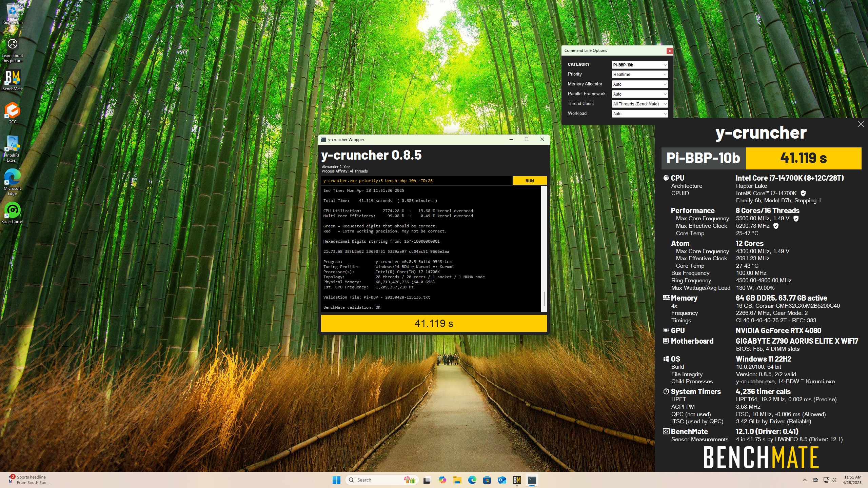Open the Thread Count dropdown
The image size is (868, 488).
click(x=640, y=104)
